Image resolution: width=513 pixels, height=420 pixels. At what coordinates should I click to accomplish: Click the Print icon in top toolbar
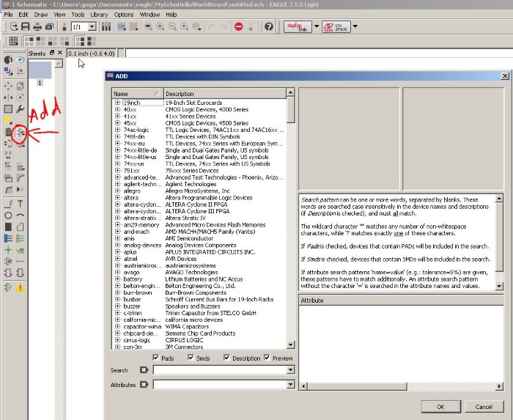click(x=37, y=26)
